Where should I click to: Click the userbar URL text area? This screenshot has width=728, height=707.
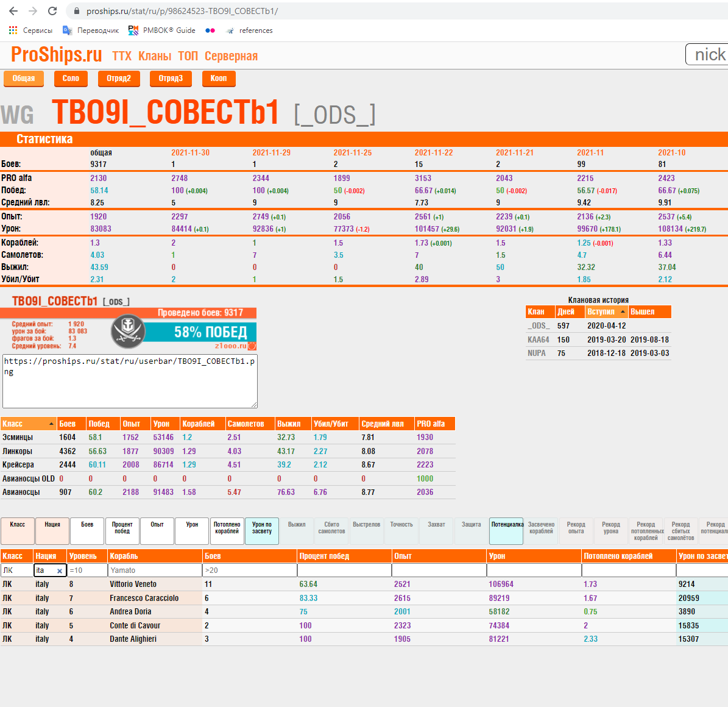pyautogui.click(x=130, y=381)
